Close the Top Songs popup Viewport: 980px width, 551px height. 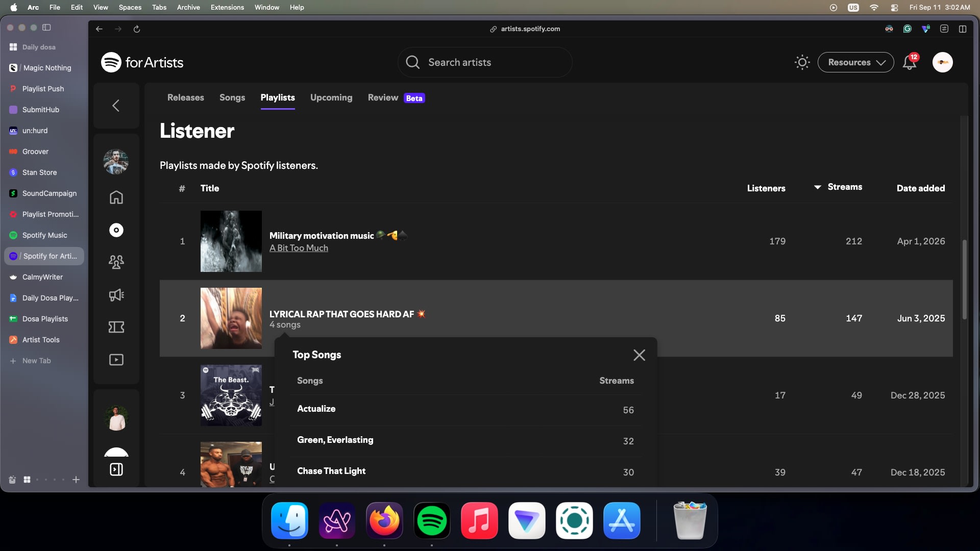(x=639, y=355)
